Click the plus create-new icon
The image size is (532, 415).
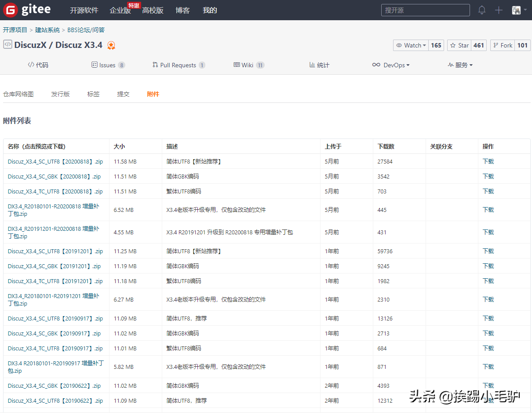(x=499, y=10)
